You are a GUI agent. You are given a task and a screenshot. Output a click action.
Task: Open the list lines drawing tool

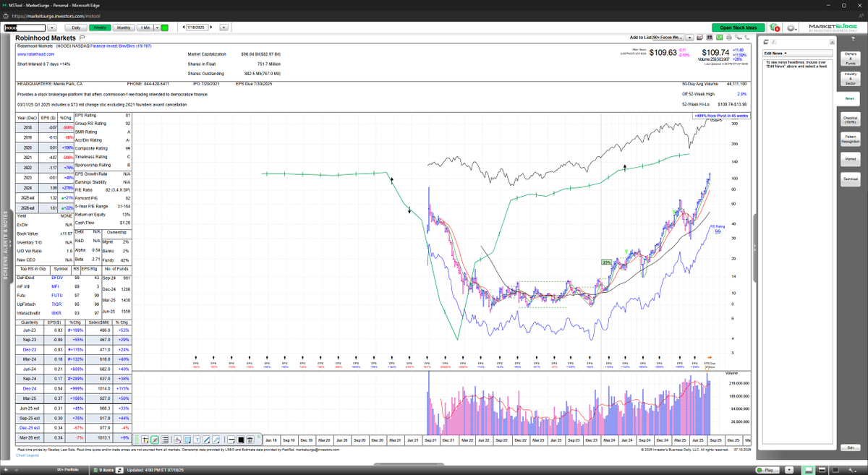pyautogui.click(x=165, y=440)
